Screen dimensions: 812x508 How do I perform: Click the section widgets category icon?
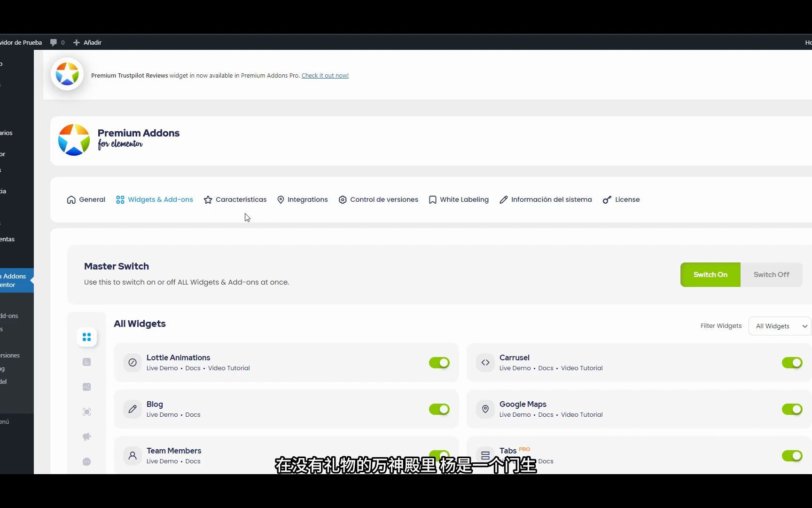(86, 412)
